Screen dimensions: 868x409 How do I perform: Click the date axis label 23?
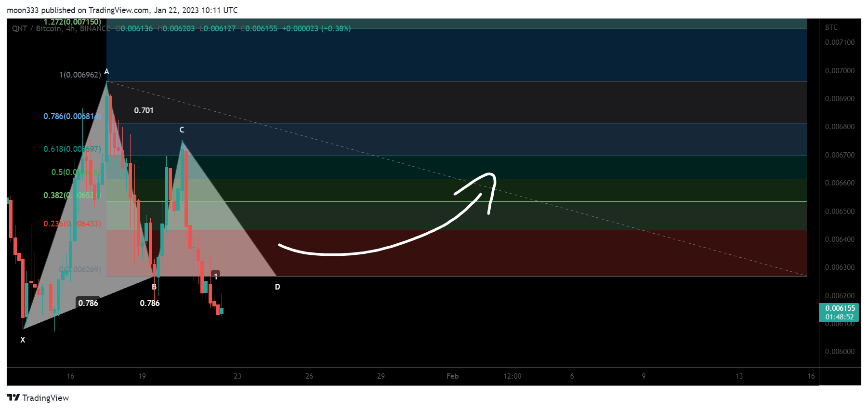click(237, 376)
